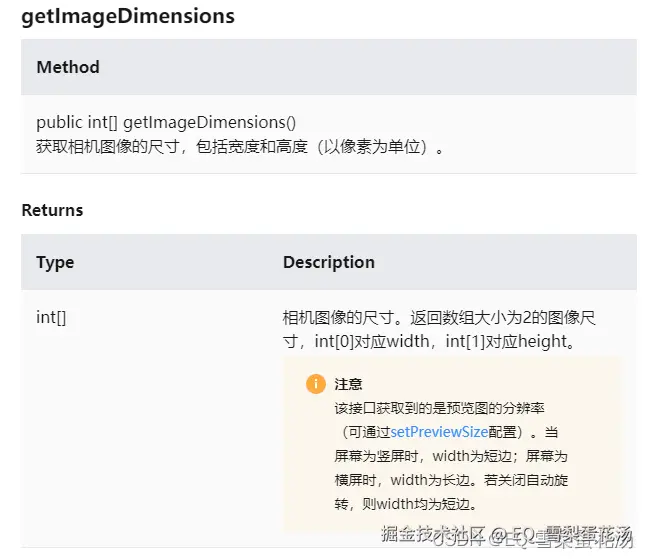The width and height of the screenshot is (648, 559).
Task: Click the 横屏时，width为长边 note line
Action: pos(450,480)
